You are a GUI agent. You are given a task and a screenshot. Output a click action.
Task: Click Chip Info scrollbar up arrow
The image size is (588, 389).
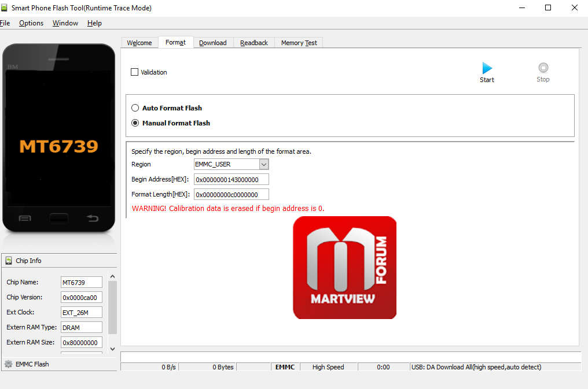point(112,276)
